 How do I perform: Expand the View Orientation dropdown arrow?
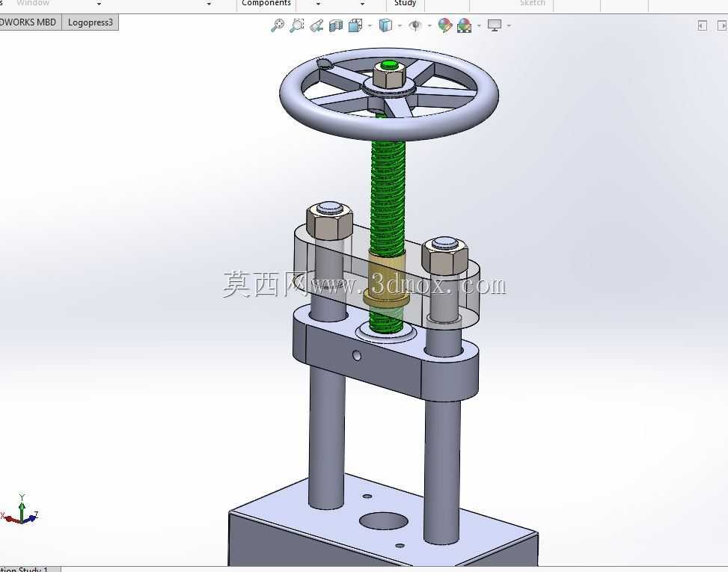(x=370, y=25)
